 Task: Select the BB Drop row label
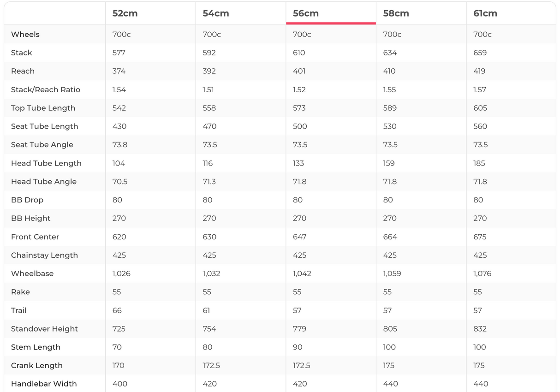tap(27, 200)
